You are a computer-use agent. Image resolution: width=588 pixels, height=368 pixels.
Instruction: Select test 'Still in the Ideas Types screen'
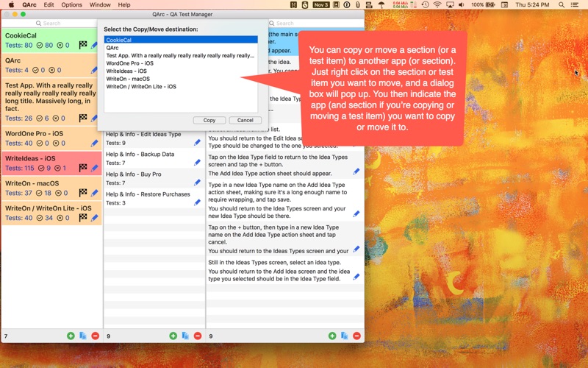tap(285, 270)
